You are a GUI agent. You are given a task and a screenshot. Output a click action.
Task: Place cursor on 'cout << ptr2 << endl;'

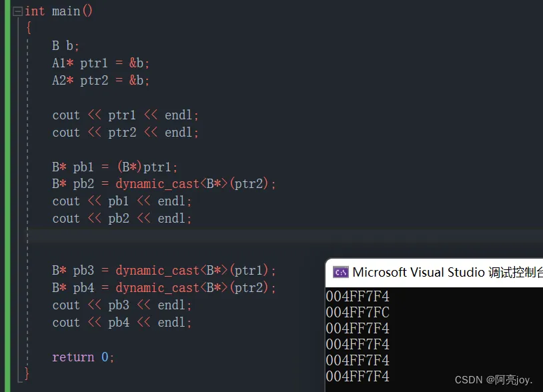(x=125, y=133)
